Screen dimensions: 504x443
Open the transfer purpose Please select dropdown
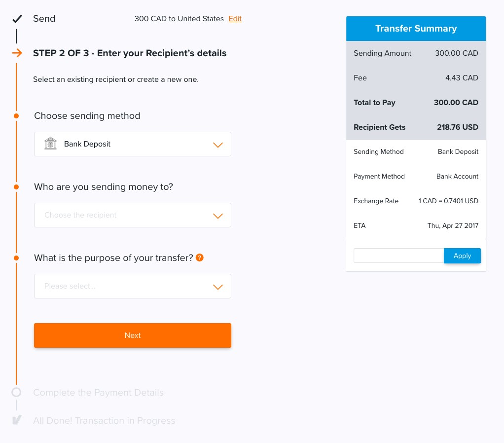pyautogui.click(x=132, y=286)
